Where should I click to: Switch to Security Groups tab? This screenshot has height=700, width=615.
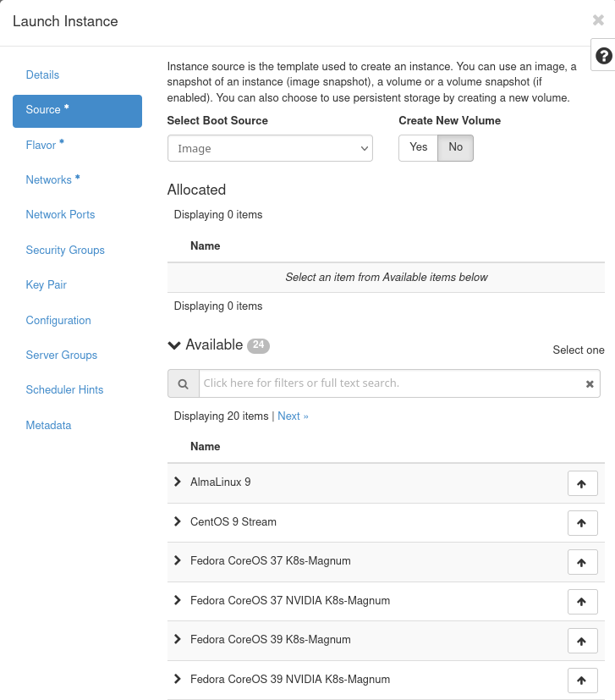point(65,251)
